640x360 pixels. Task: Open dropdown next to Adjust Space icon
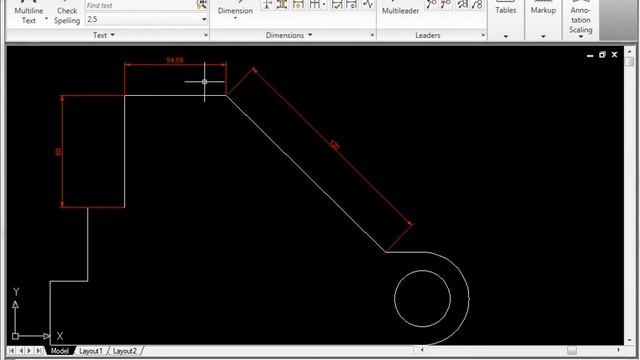(324, 5)
